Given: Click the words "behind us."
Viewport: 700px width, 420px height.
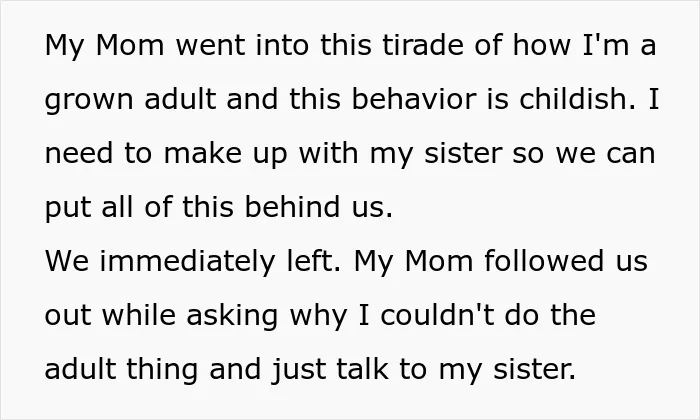Looking at the screenshot, I should 319,207.
